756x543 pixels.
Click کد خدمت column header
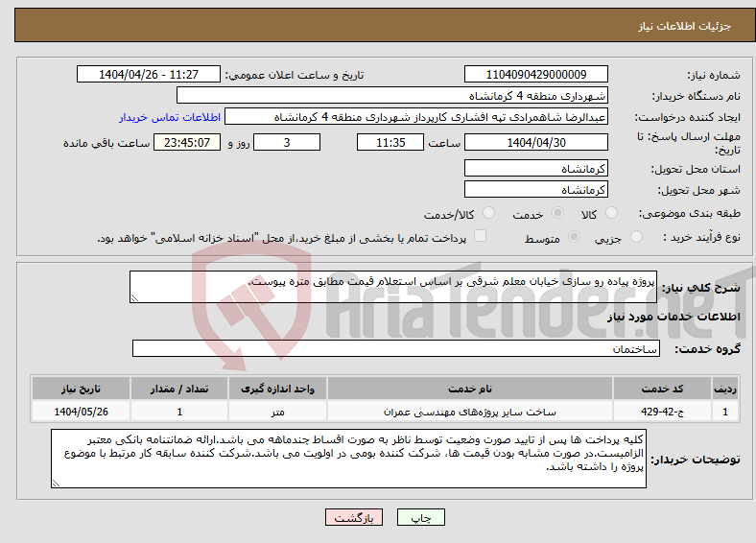tap(663, 389)
